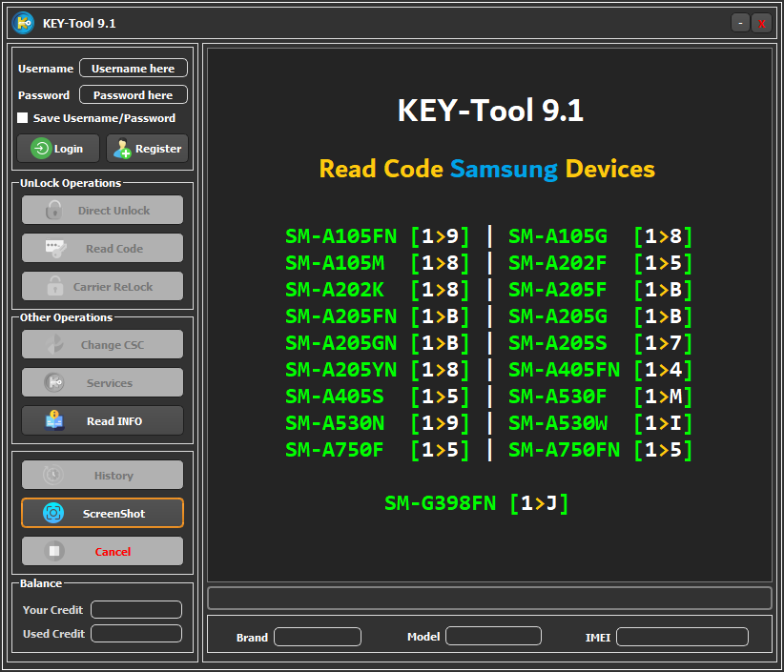Image resolution: width=784 pixels, height=672 pixels.
Task: Click the key code icon on Read Code
Action: click(x=55, y=249)
